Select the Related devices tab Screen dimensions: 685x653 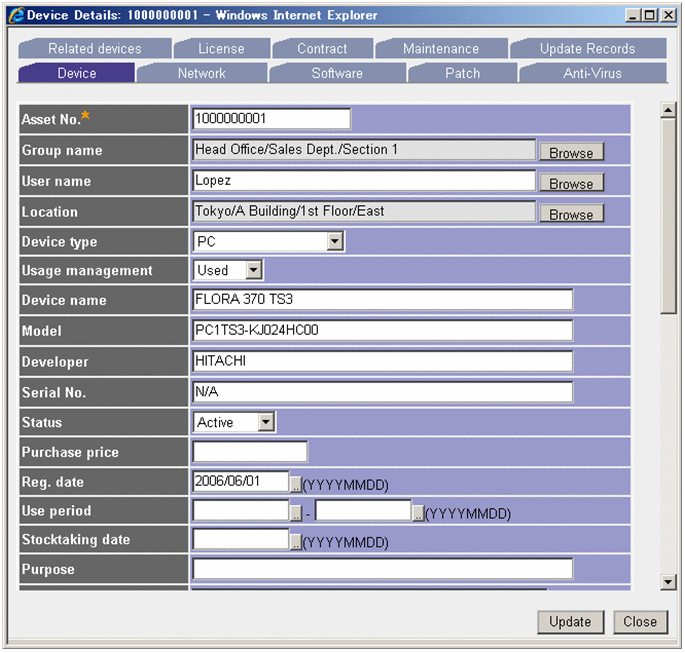(95, 48)
